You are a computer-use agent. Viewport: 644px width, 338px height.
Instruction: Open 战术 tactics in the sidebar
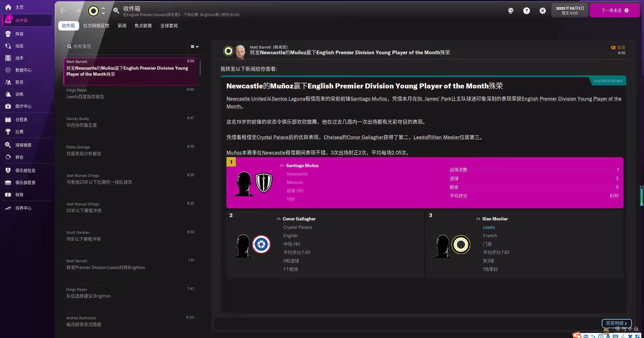point(19,58)
